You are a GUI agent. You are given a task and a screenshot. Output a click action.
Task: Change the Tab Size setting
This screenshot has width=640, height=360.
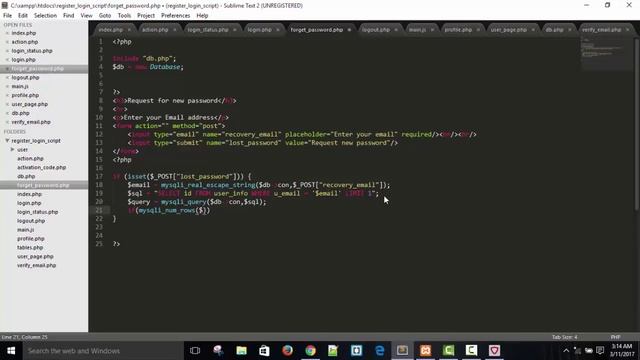565,337
